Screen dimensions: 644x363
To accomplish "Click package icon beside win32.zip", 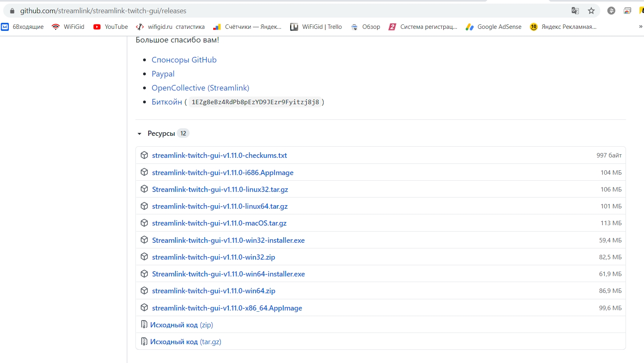I will point(144,256).
